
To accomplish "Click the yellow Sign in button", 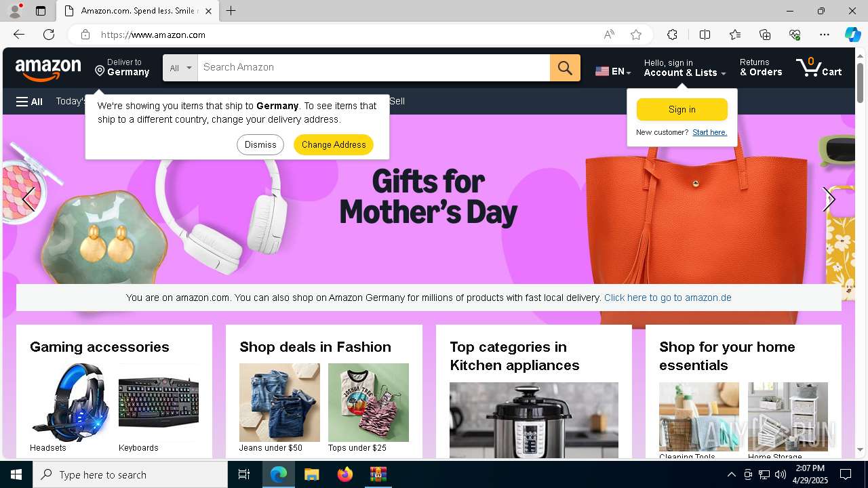I will 682,109.
